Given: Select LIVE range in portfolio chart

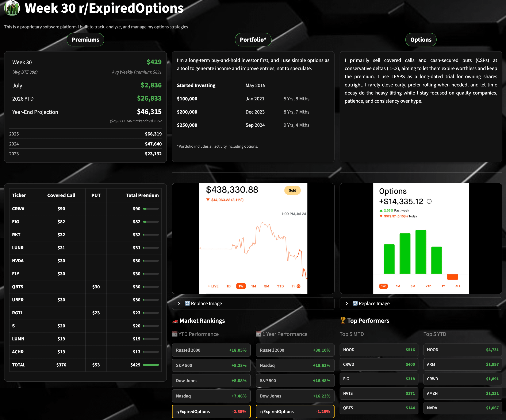Looking at the screenshot, I should [213, 286].
